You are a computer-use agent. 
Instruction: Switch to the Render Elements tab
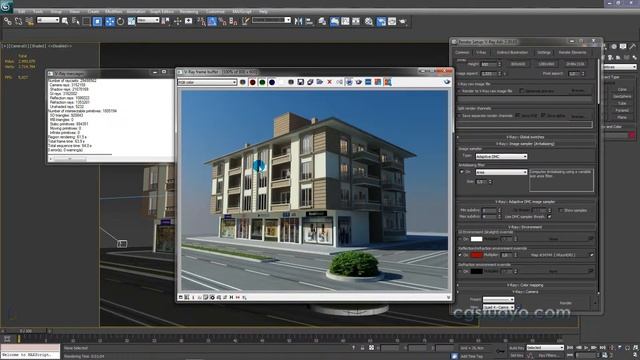pyautogui.click(x=572, y=52)
